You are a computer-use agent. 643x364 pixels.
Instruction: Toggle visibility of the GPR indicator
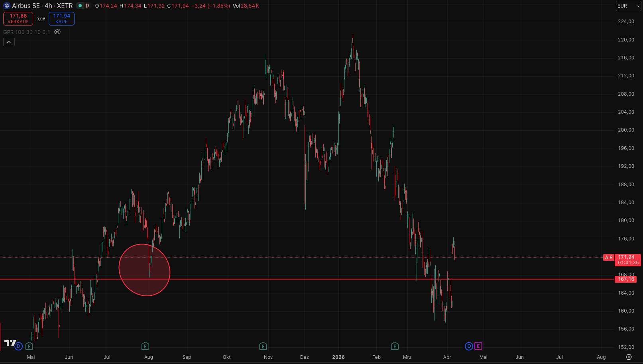[57, 32]
